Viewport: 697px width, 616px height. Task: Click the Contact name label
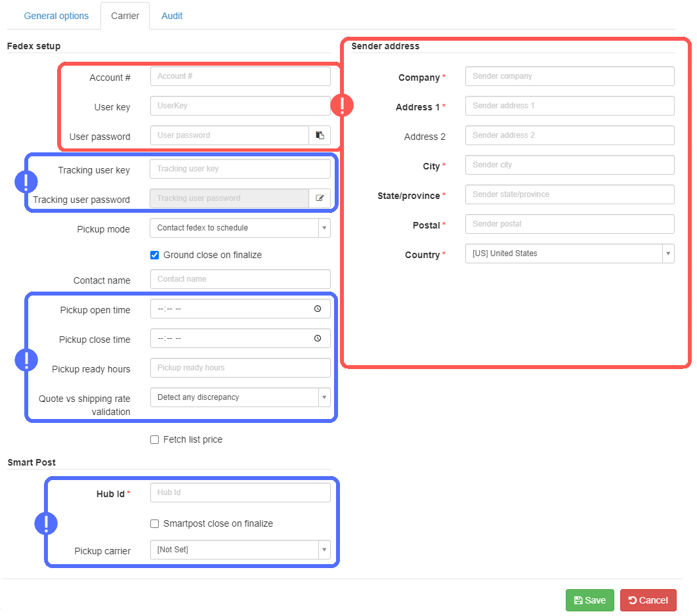coord(102,280)
